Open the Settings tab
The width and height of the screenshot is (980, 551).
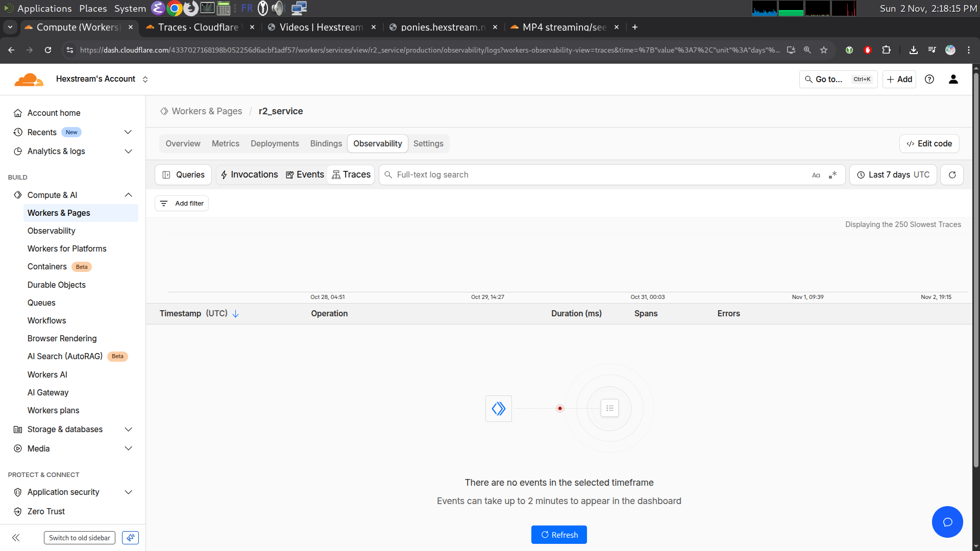click(x=428, y=144)
